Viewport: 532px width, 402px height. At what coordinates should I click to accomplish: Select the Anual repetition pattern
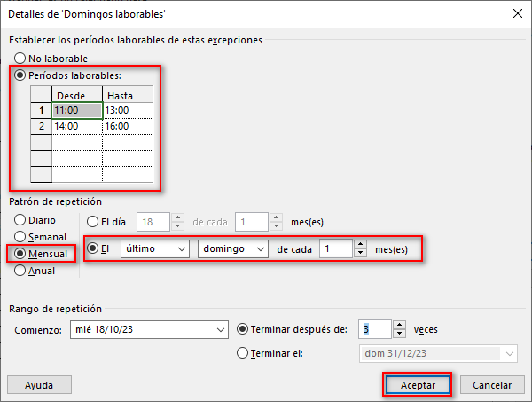click(20, 271)
